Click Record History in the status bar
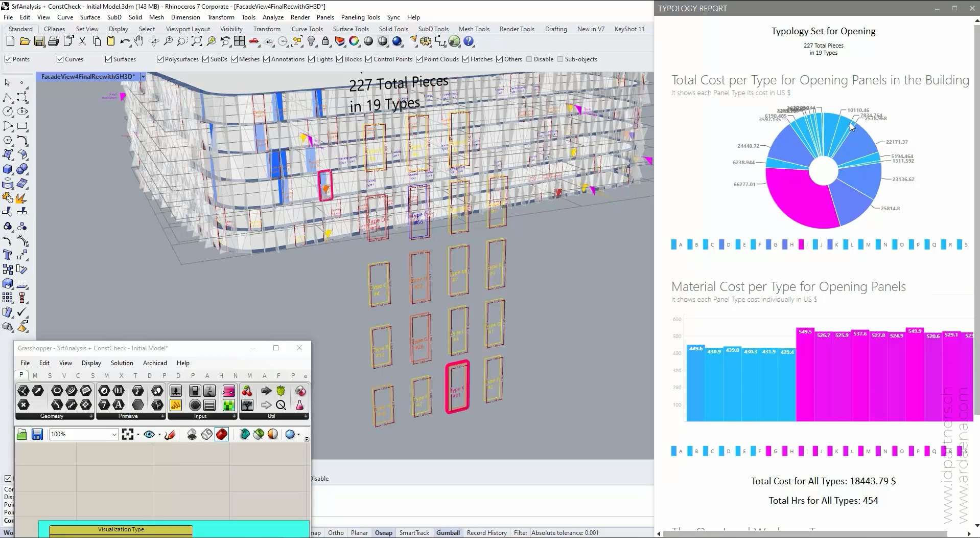The image size is (980, 538). [x=487, y=533]
